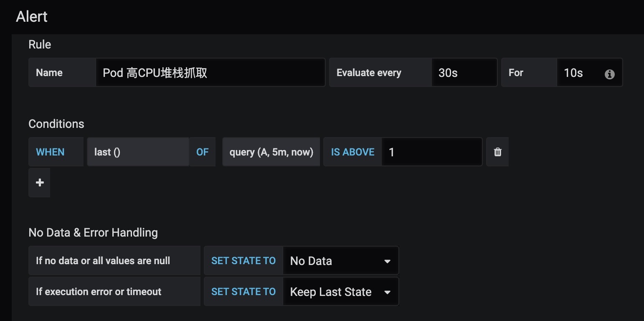Click the OF label in the condition
This screenshot has width=644, height=321.
coord(202,152)
